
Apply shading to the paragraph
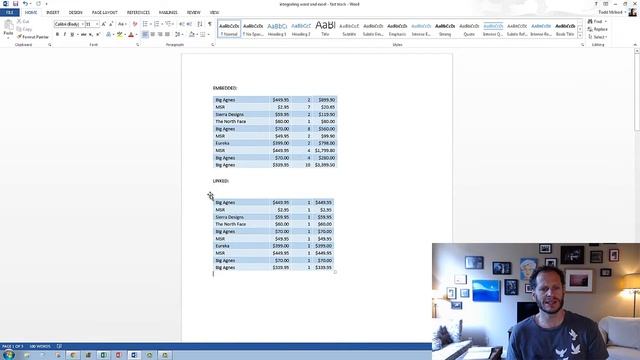pos(191,35)
